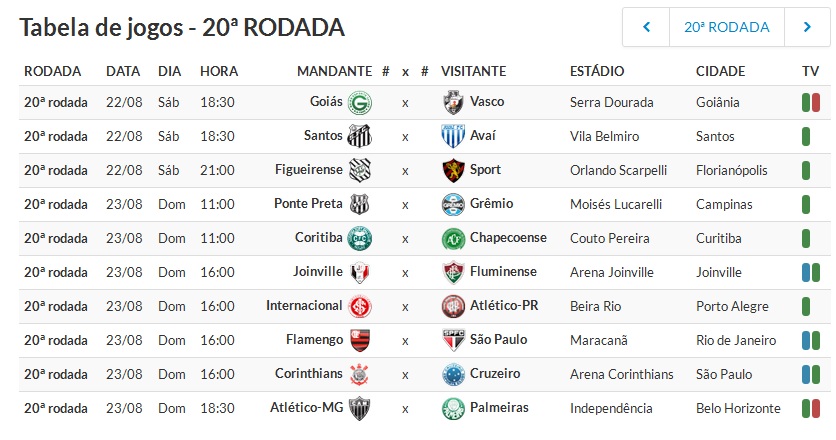Click blue TV indicator for Flamengo match

click(806, 340)
